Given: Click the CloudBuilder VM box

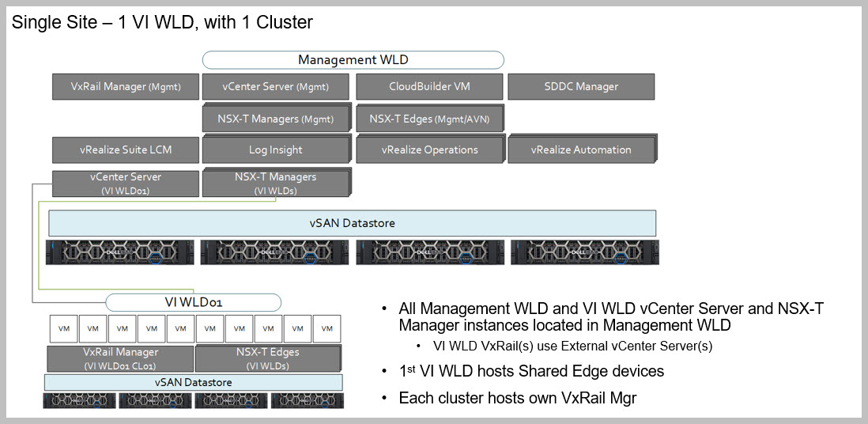Looking at the screenshot, I should click(x=428, y=87).
